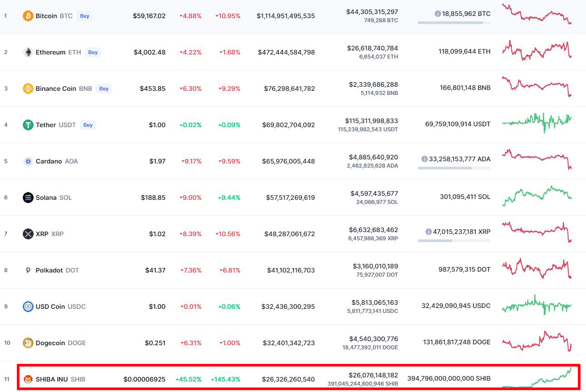Screen dimensions: 586x392
Task: Click the Solana logo icon
Action: (x=28, y=198)
